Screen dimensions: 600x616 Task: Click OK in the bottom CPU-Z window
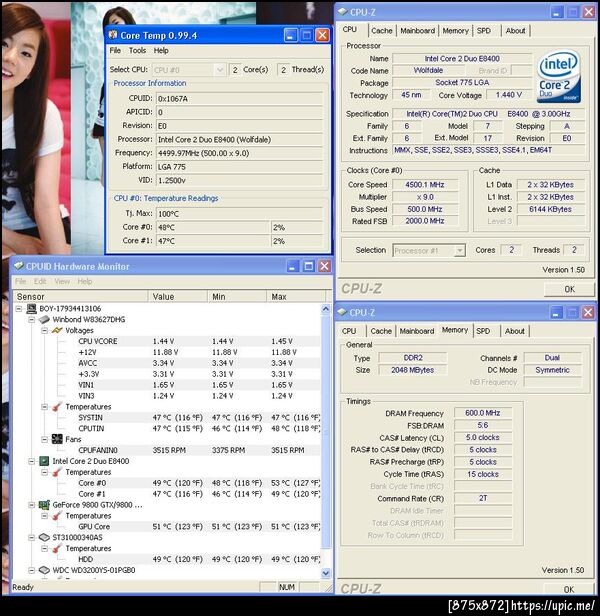(569, 589)
